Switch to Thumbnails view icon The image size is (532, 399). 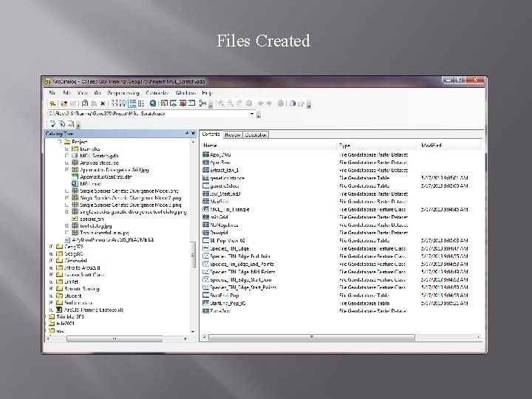coord(141,103)
